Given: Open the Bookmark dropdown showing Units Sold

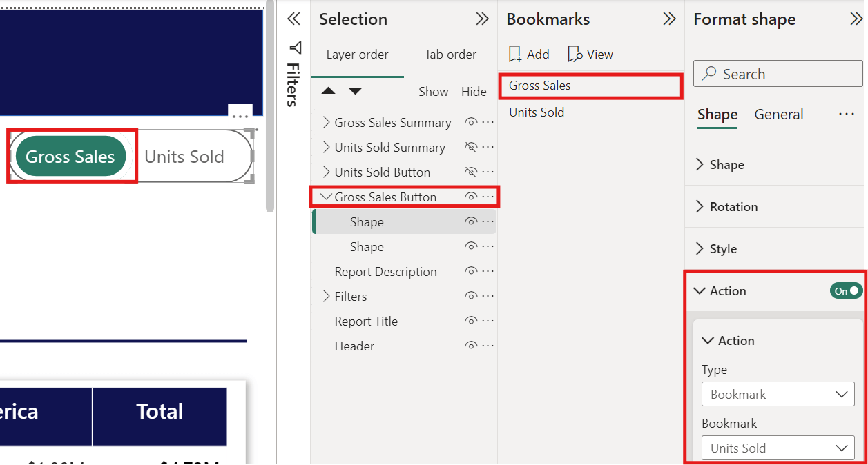Looking at the screenshot, I should (x=778, y=448).
